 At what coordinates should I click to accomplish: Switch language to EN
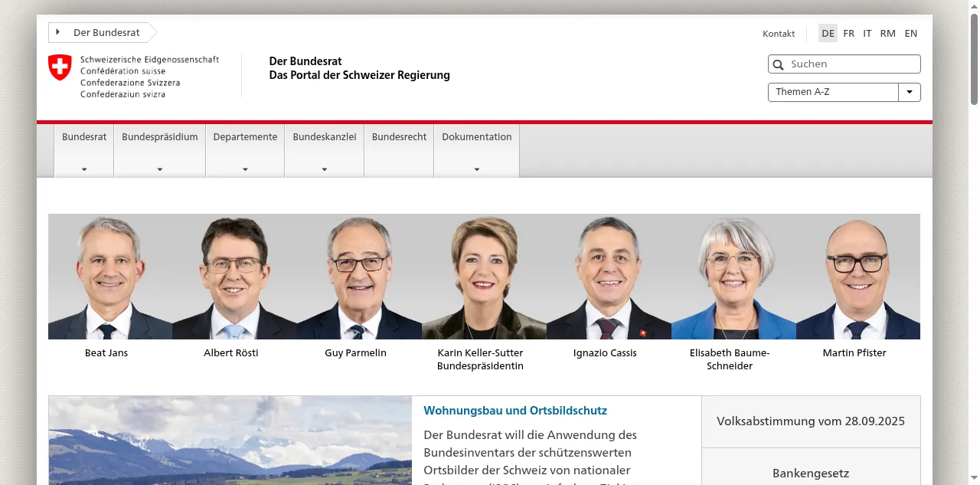click(911, 33)
